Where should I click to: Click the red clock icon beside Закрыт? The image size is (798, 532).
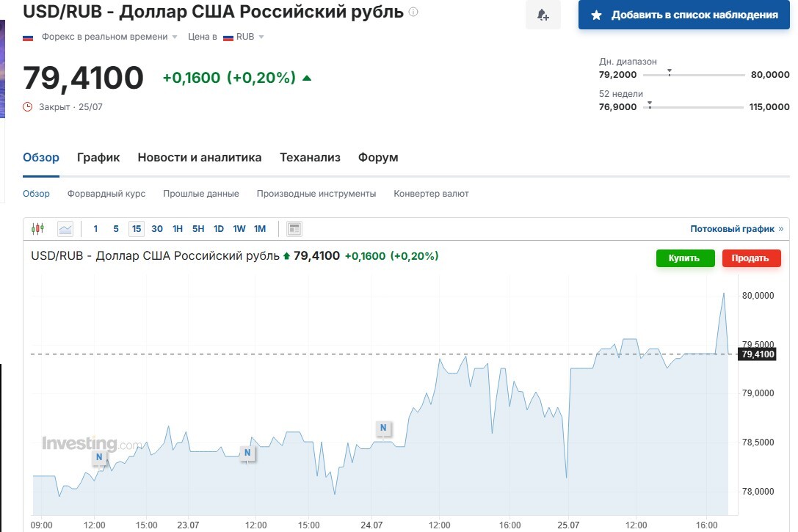pos(28,107)
